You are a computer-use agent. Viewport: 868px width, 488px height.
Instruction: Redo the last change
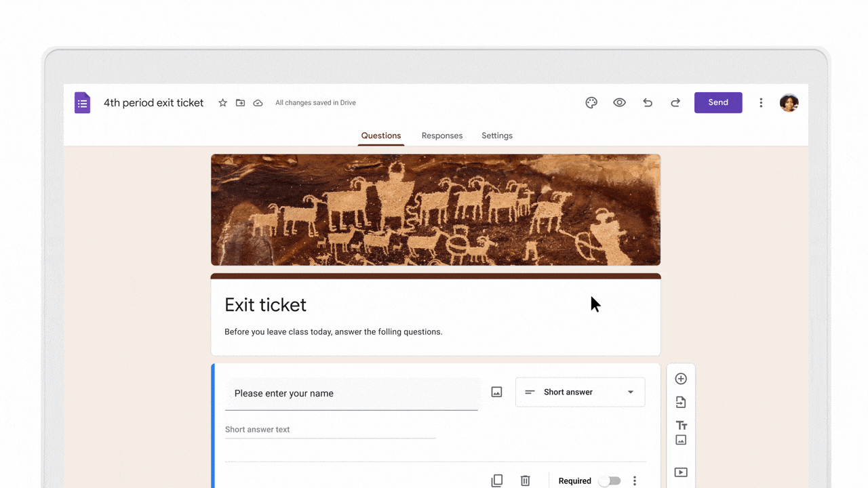pos(675,102)
